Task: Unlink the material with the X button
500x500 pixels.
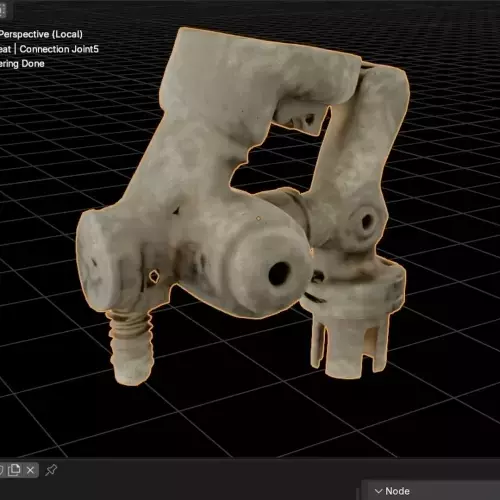Action: pos(30,470)
